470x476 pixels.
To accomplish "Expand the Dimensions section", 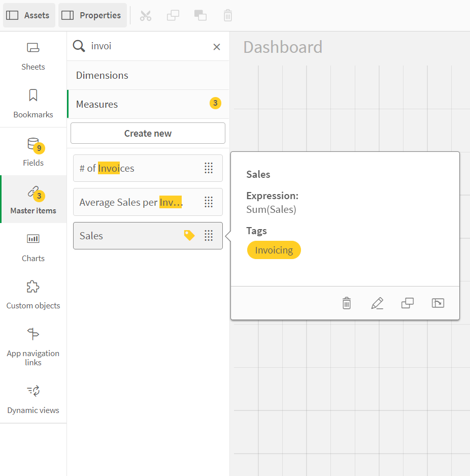I will coord(148,75).
